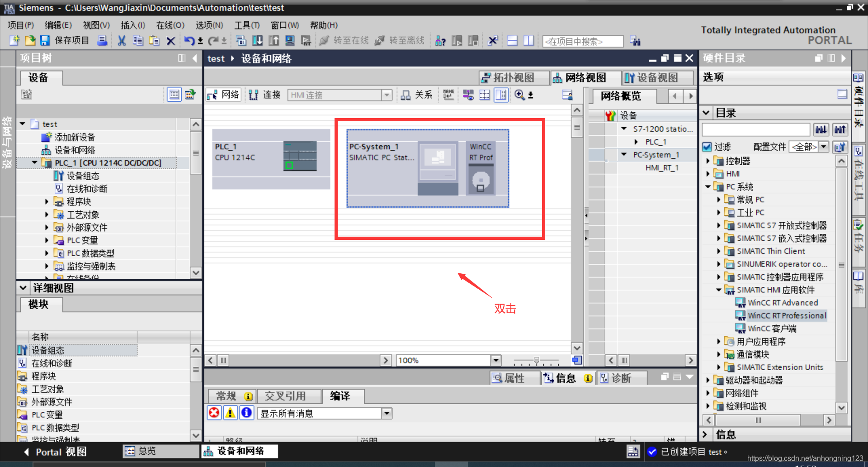Open zoom level 100% dropdown
Viewport: 868px width, 467px height.
[496, 360]
